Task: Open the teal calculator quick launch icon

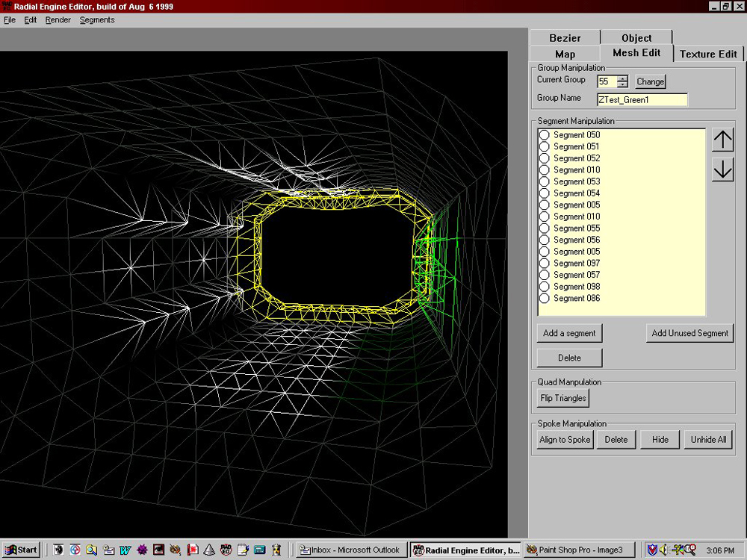Action: [260, 550]
